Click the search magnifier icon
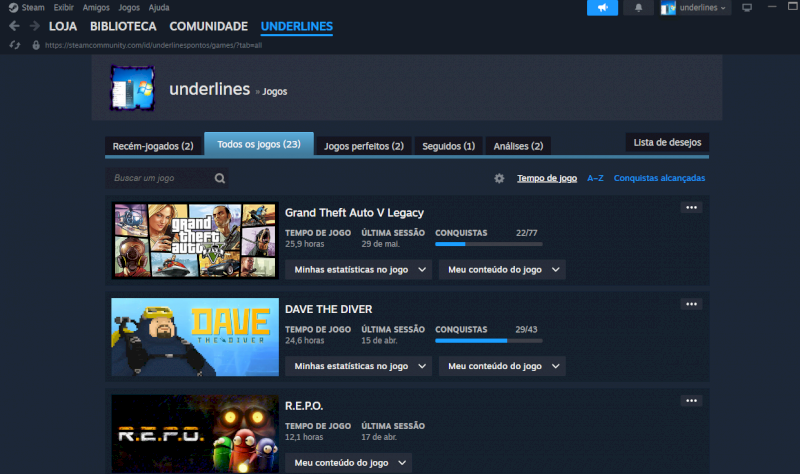 click(x=219, y=178)
